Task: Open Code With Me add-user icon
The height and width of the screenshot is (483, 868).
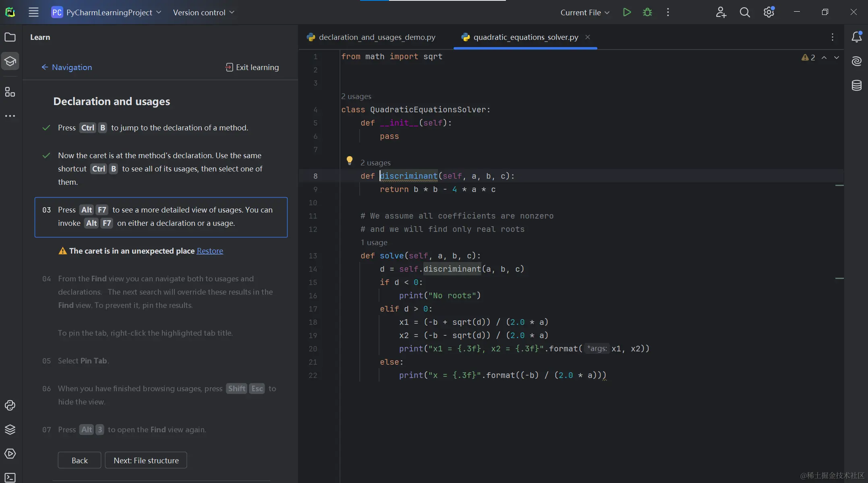Action: coord(721,12)
